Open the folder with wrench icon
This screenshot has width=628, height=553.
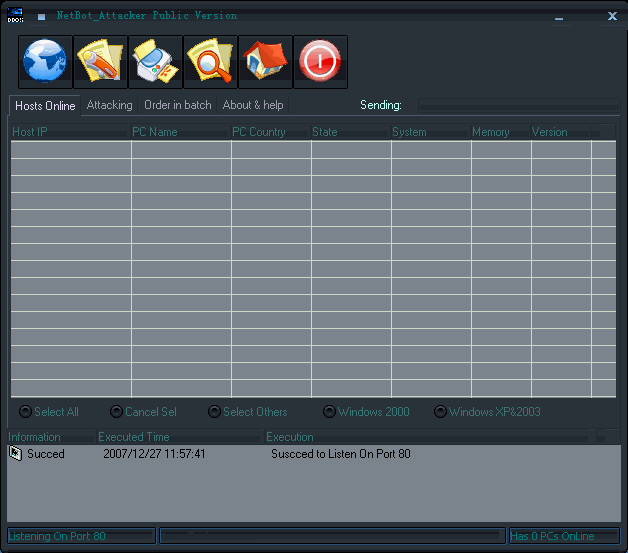point(100,62)
